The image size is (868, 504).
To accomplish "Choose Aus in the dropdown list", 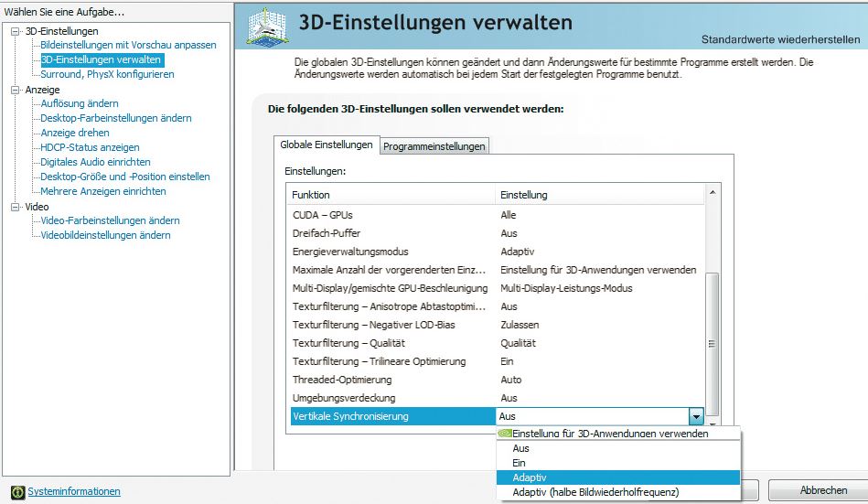I will pyautogui.click(x=618, y=448).
